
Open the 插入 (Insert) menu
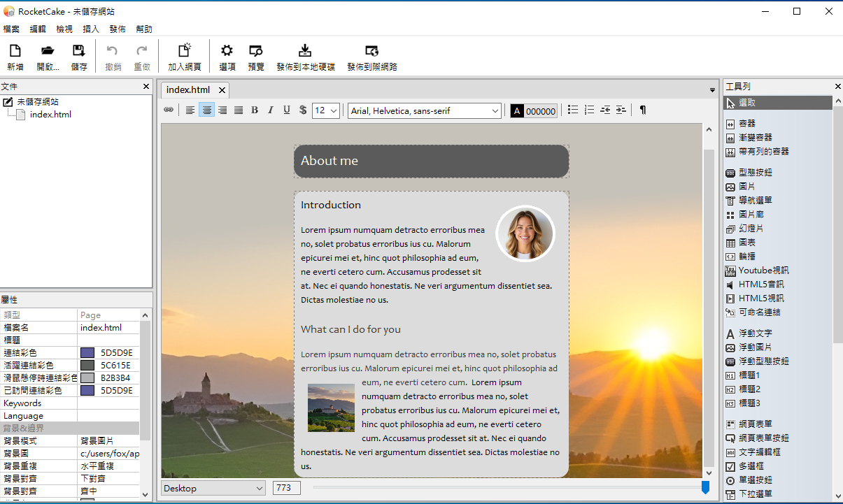[91, 29]
